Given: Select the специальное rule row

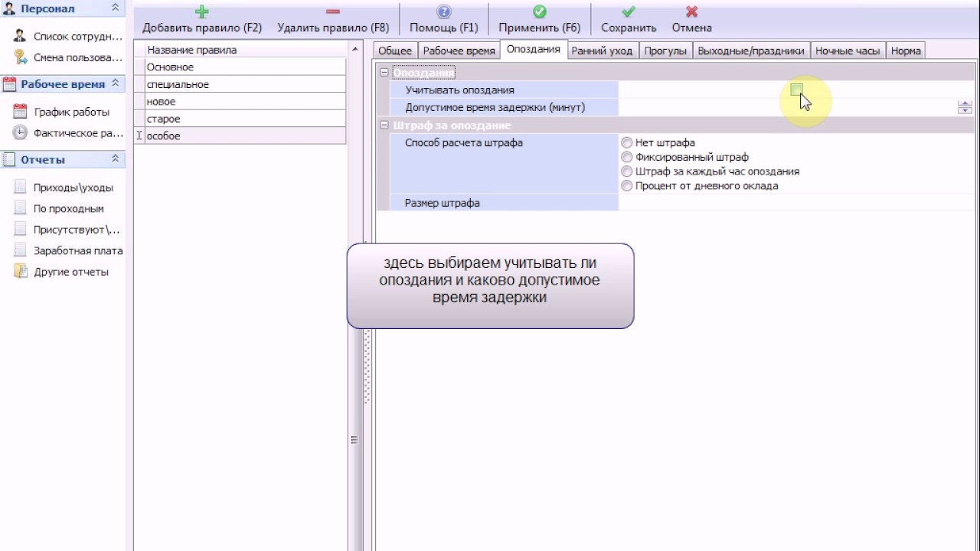Looking at the screenshot, I should (245, 84).
